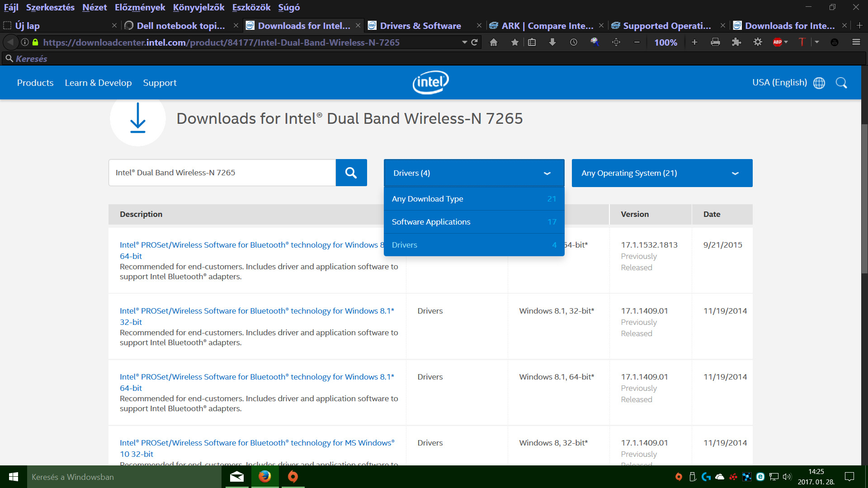Click the Intel logo
The image size is (868, 488).
pyautogui.click(x=430, y=82)
